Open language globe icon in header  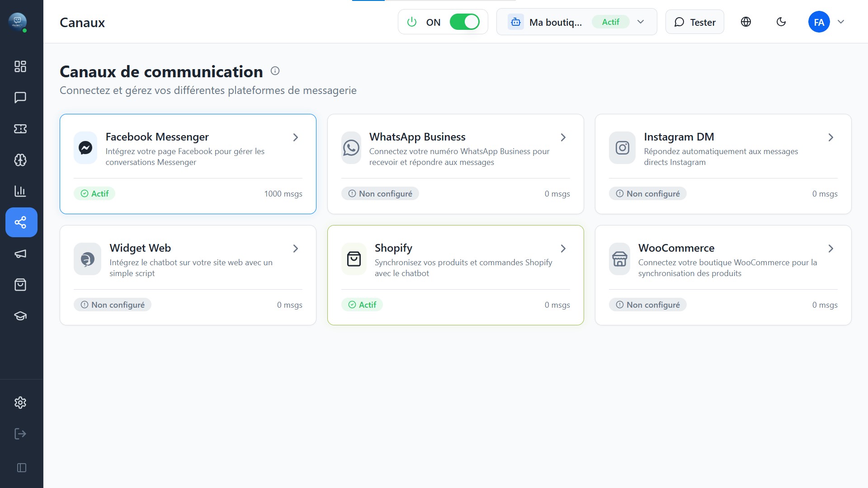(x=746, y=22)
